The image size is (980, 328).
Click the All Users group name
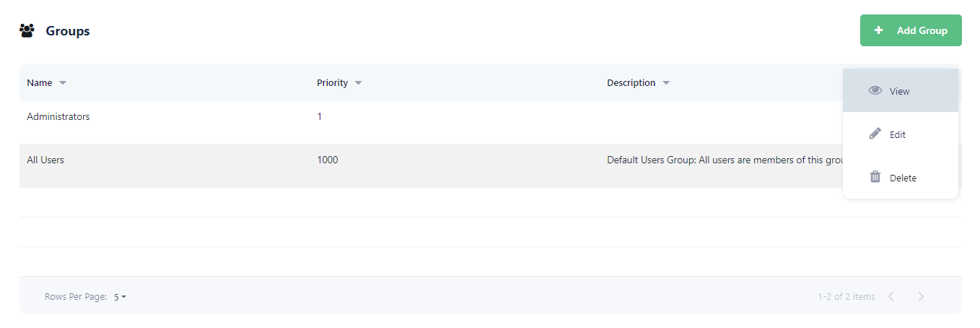(45, 160)
